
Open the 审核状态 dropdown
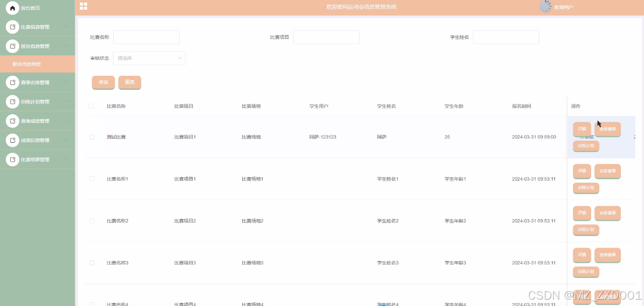tap(149, 58)
